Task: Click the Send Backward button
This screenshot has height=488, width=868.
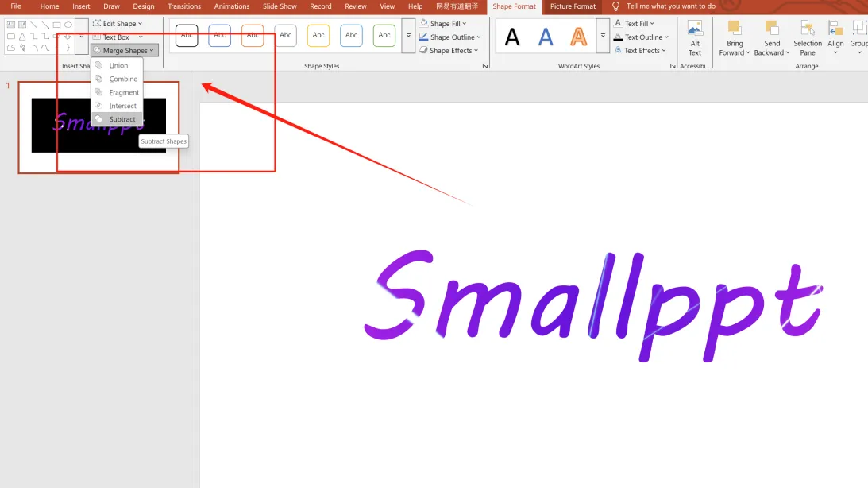Action: pyautogui.click(x=770, y=38)
